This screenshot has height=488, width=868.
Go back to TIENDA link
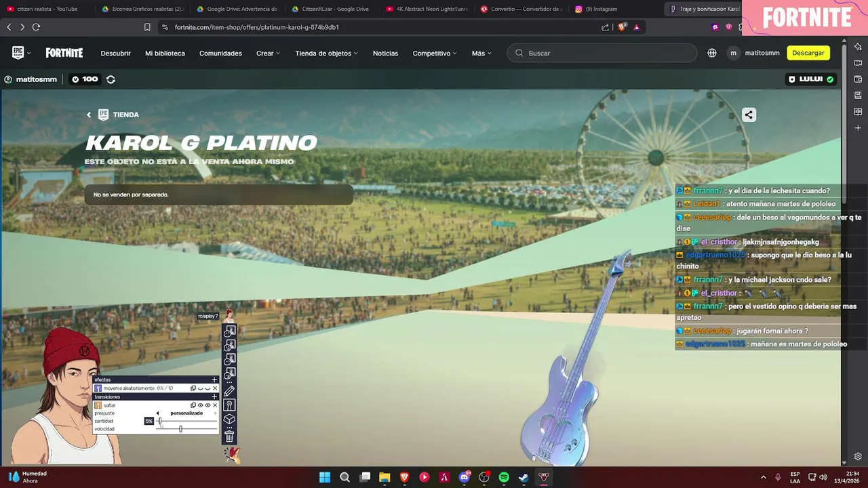pos(113,115)
